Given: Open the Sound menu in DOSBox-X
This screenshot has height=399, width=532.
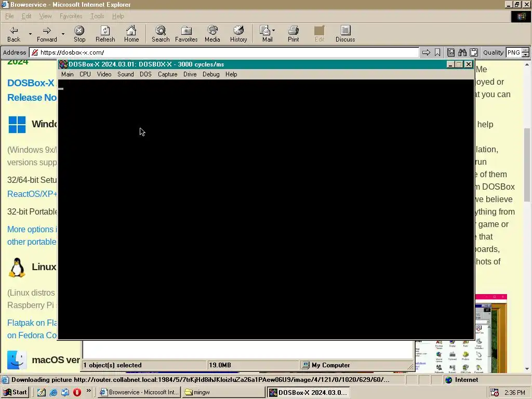Looking at the screenshot, I should [x=126, y=74].
